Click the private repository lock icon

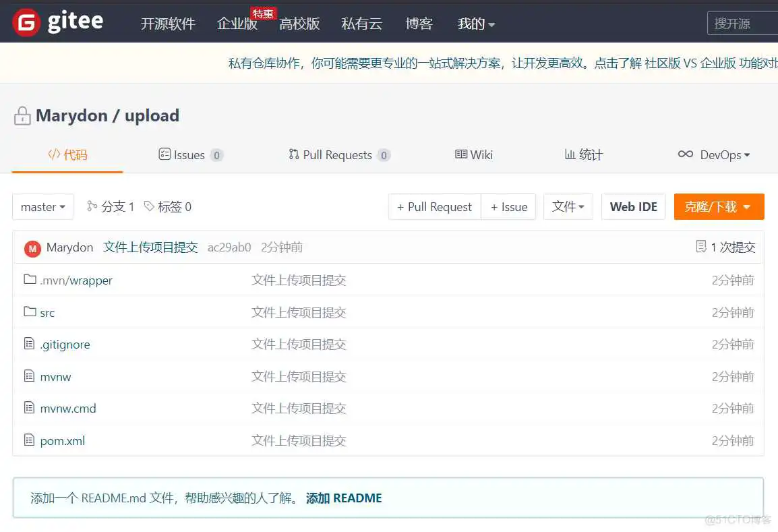point(22,116)
